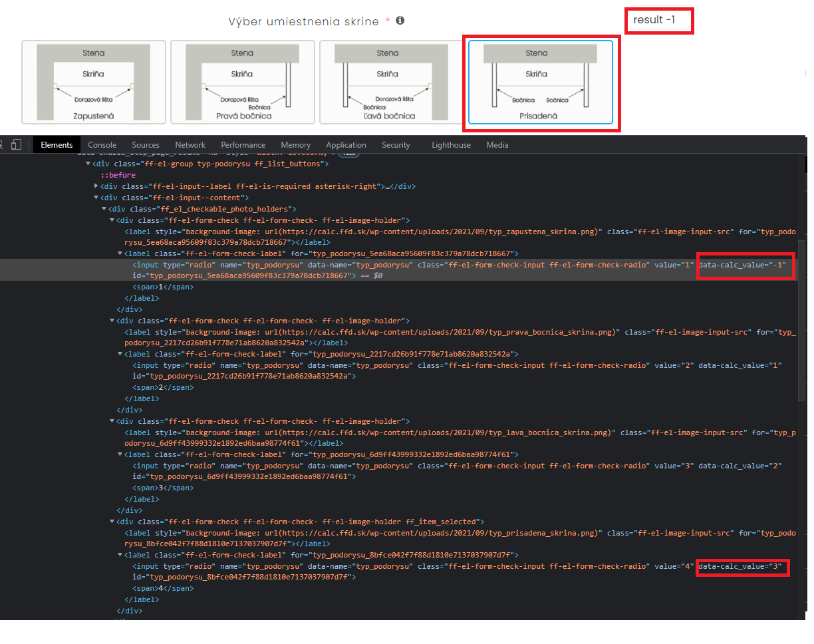Collapse the label node for typ_podorysu_5ea68aca
Image resolution: width=814 pixels, height=644 pixels.
[x=120, y=253]
